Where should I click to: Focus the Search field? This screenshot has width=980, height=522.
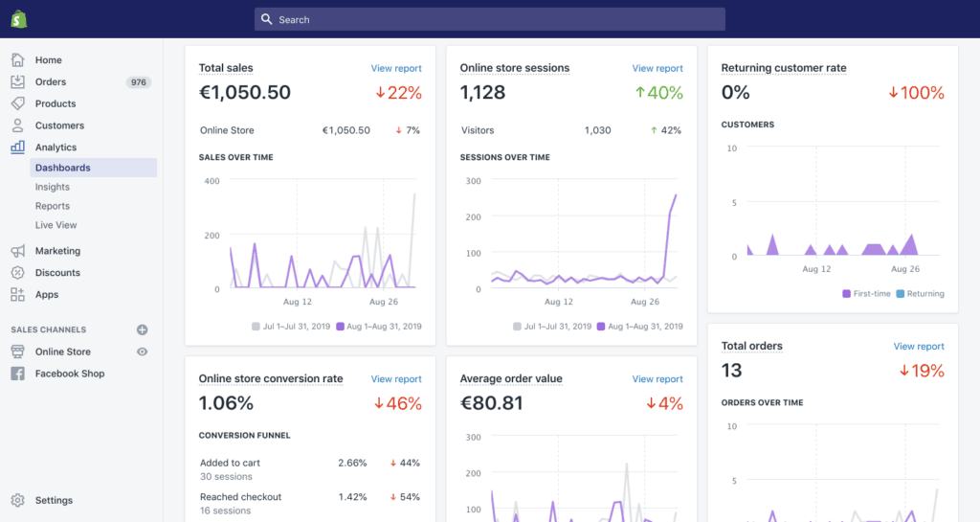tap(489, 19)
